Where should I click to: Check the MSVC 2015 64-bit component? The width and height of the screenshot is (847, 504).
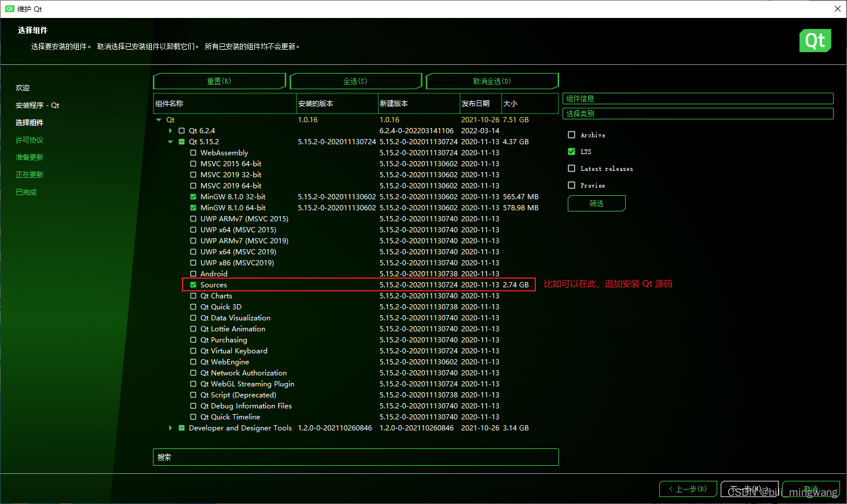(194, 164)
